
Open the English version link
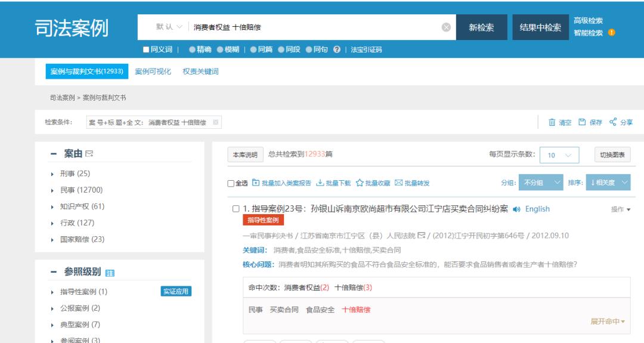click(537, 209)
